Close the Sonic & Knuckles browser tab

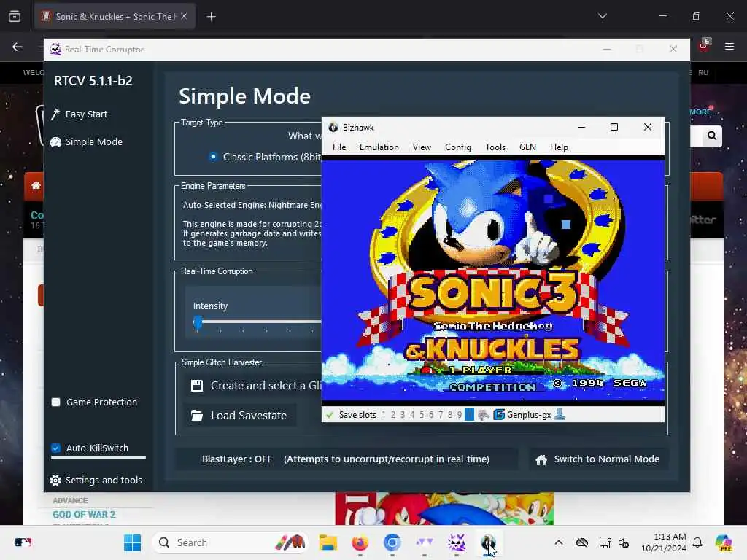184,17
